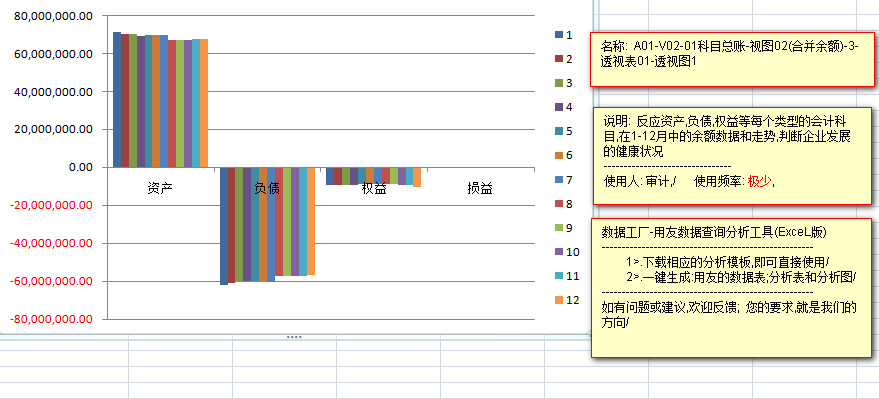Click the 2>.一键生成 line in note
Screen dimensions: 879x399
[x=741, y=277]
